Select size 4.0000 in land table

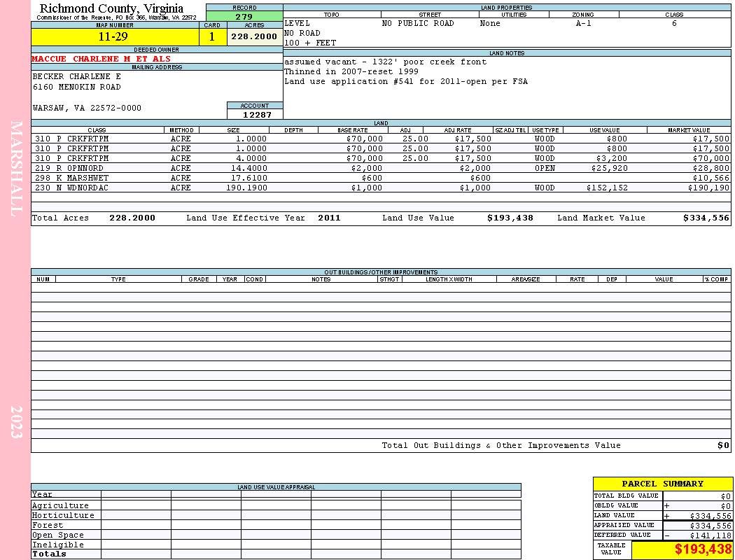pyautogui.click(x=252, y=158)
